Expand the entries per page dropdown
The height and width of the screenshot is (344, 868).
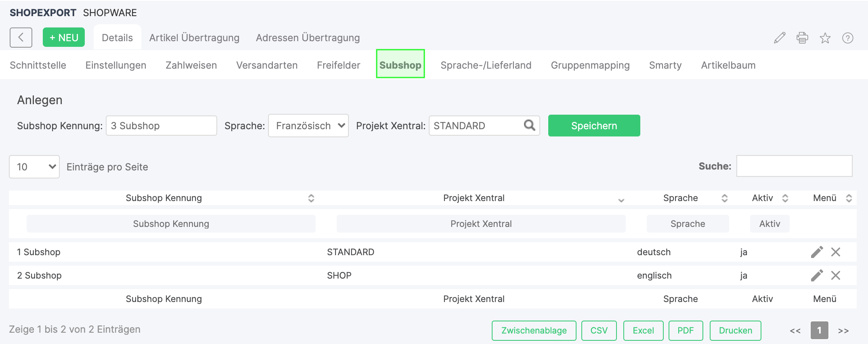(x=34, y=167)
